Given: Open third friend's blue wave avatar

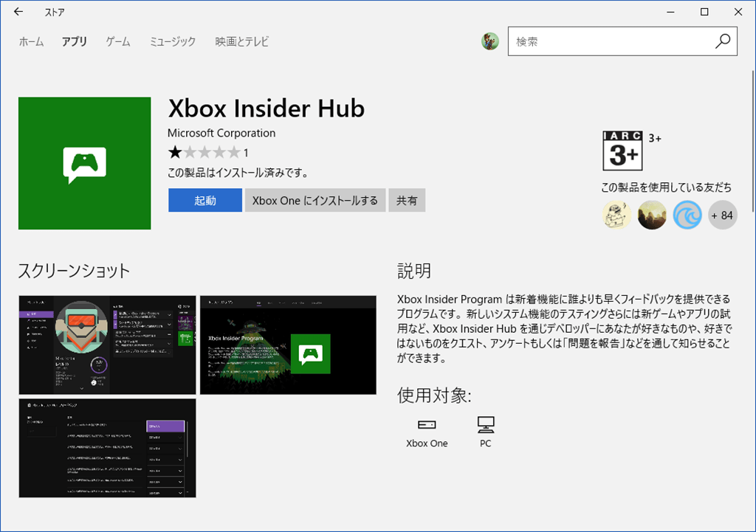Looking at the screenshot, I should [x=687, y=215].
